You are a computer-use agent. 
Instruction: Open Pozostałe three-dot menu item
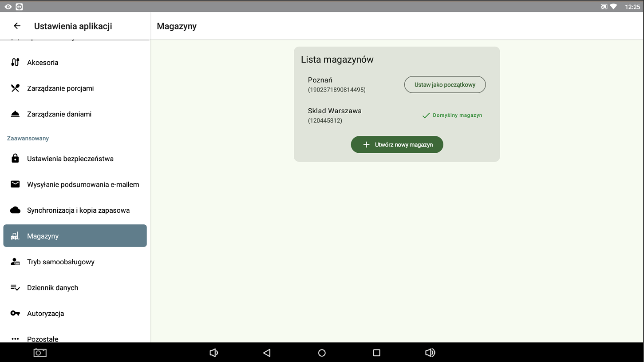(x=43, y=338)
